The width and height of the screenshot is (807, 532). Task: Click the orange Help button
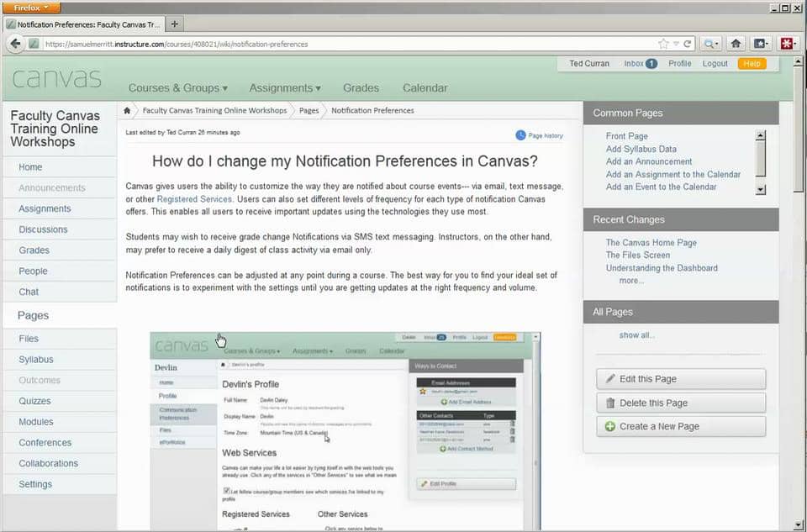point(752,64)
